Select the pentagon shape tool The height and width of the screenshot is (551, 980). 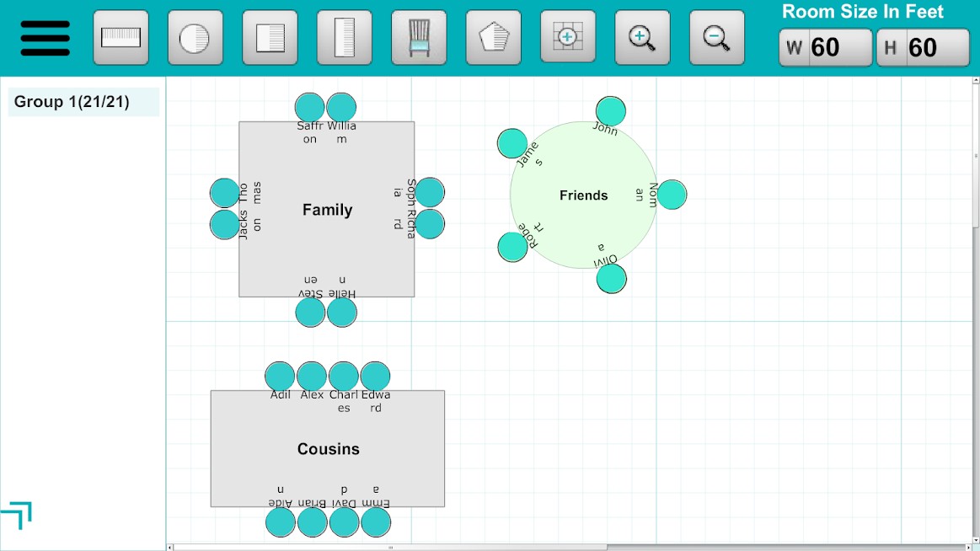[x=494, y=38]
